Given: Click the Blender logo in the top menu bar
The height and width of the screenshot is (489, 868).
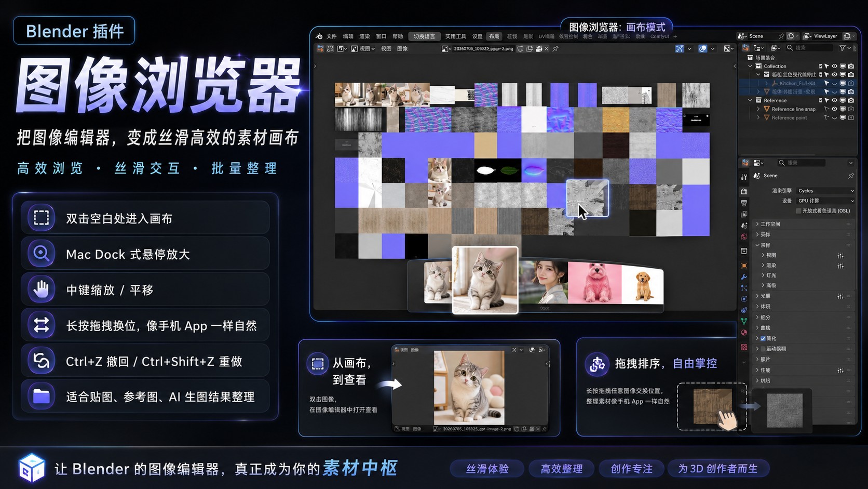Looking at the screenshot, I should click(x=319, y=36).
